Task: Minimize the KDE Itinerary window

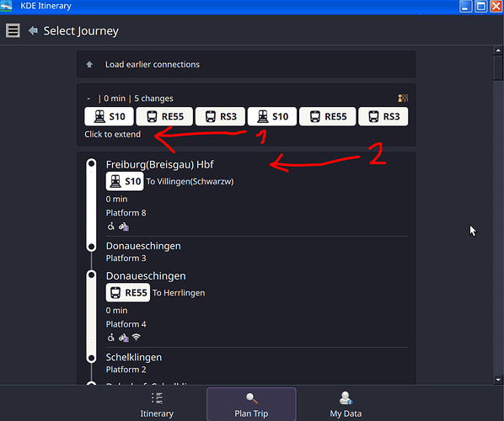Action: [466, 7]
